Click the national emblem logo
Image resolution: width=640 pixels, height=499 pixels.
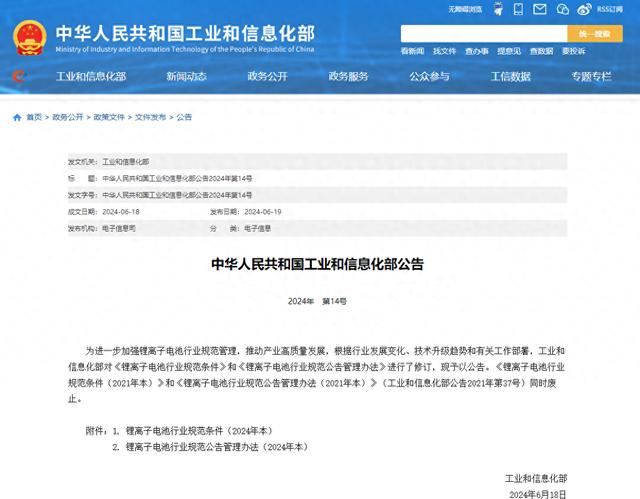click(x=29, y=37)
